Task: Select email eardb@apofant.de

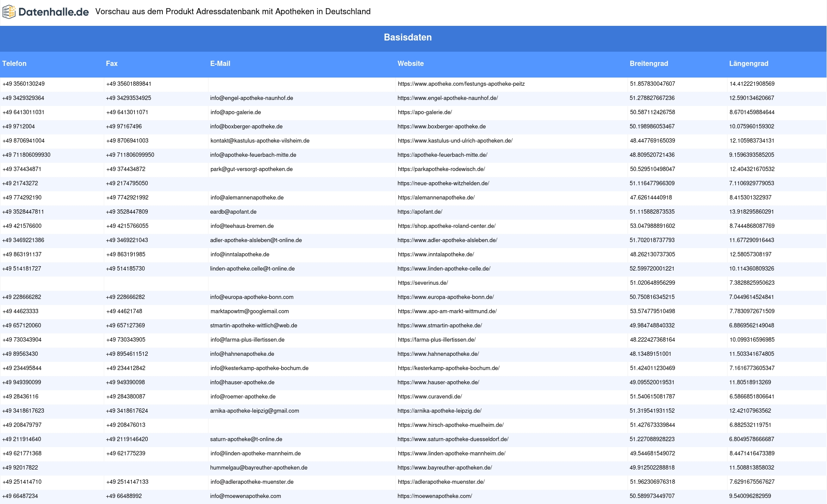Action: (x=233, y=212)
